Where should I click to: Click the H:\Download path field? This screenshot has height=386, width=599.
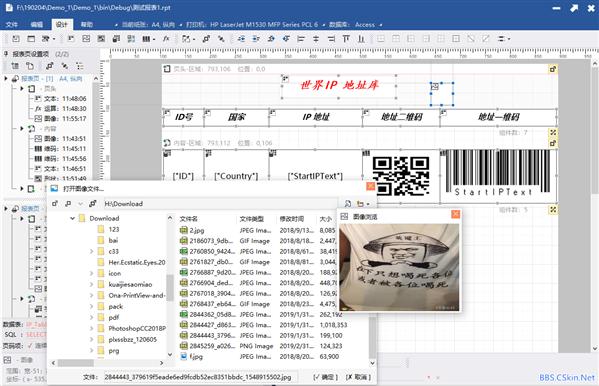(x=221, y=204)
